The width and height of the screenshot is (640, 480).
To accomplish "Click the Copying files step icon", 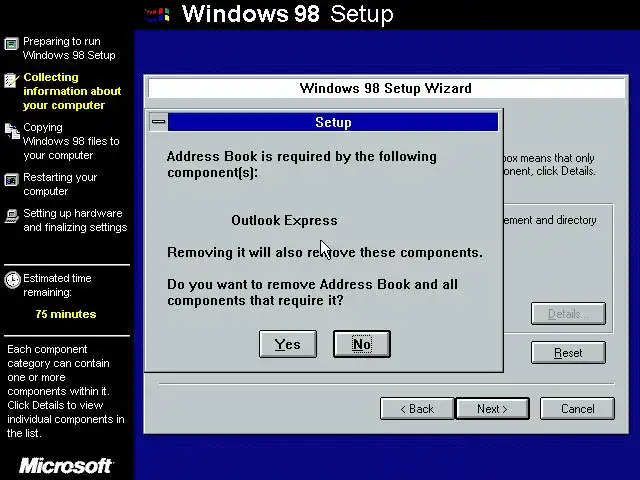I will click(12, 131).
